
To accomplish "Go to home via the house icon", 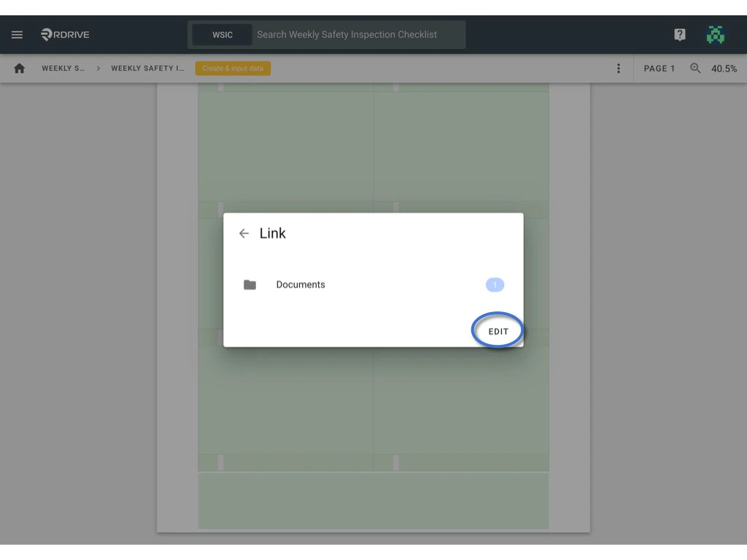I will (x=19, y=68).
